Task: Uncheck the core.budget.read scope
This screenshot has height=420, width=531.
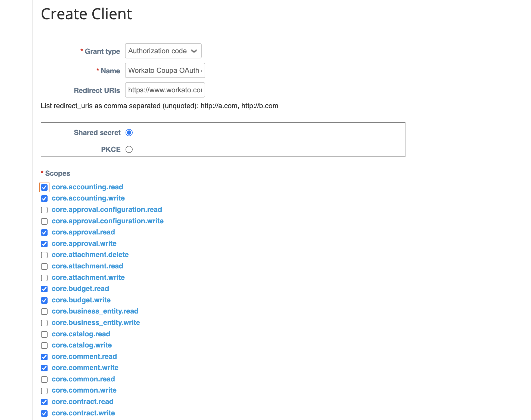Action: [44, 289]
